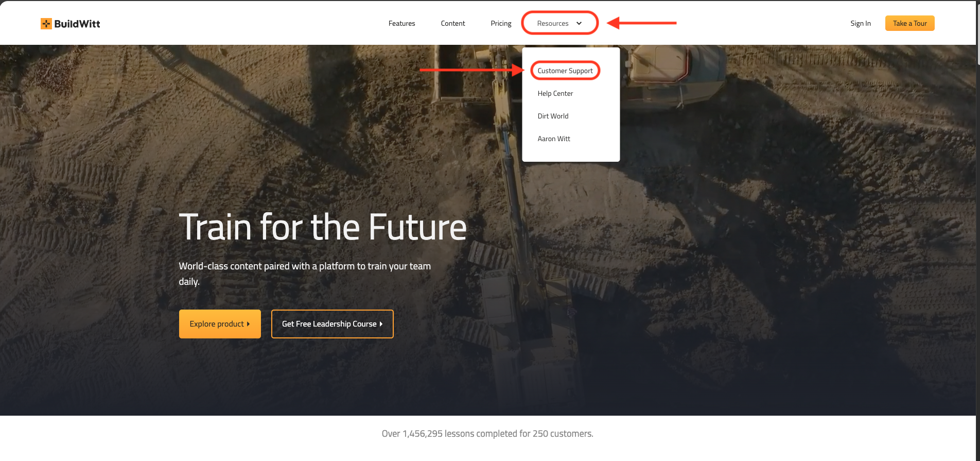Click the BuildWitt orange logo icon
This screenshot has width=980, height=461.
46,24
